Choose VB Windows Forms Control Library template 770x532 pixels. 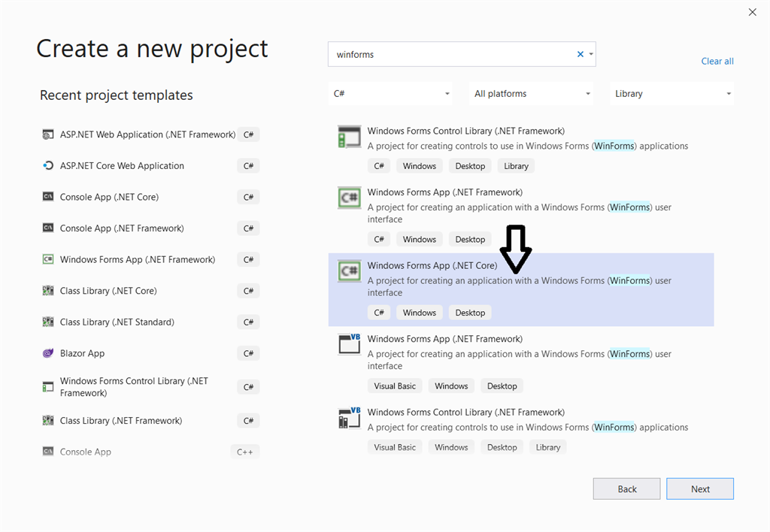(465, 413)
